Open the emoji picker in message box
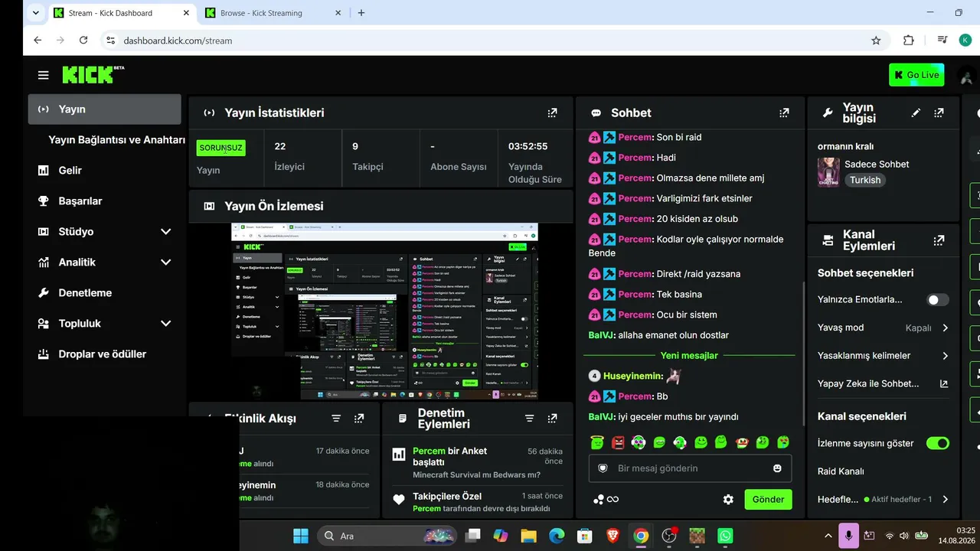Viewport: 980px width, 551px height. (x=777, y=468)
